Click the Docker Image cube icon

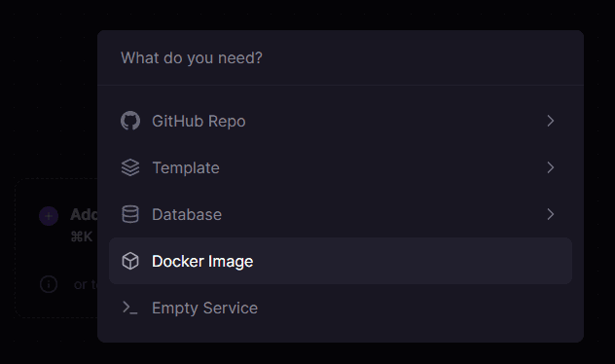(130, 261)
